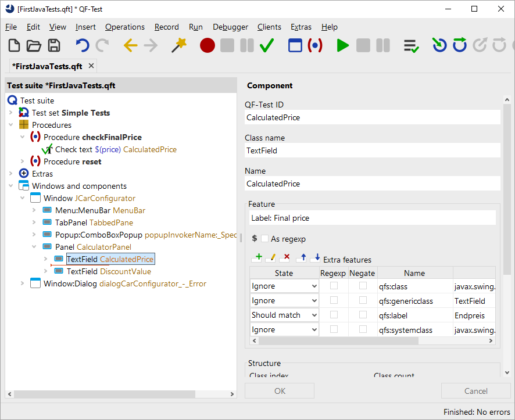
Task: Open the Debugger menu
Action: pyautogui.click(x=230, y=27)
